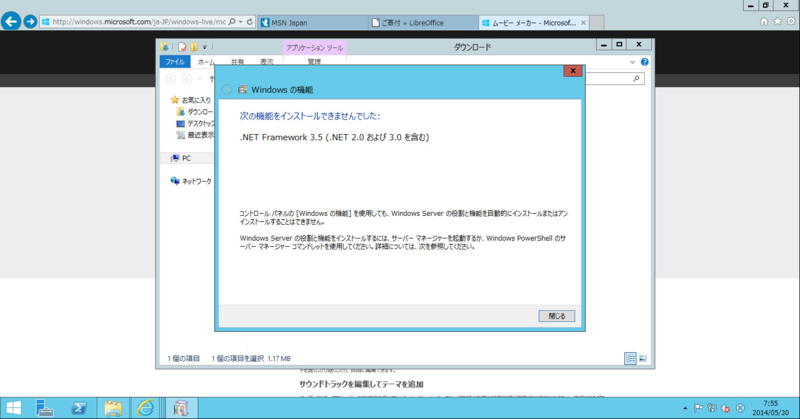Click the Explorer back navigation arrow

[170, 79]
